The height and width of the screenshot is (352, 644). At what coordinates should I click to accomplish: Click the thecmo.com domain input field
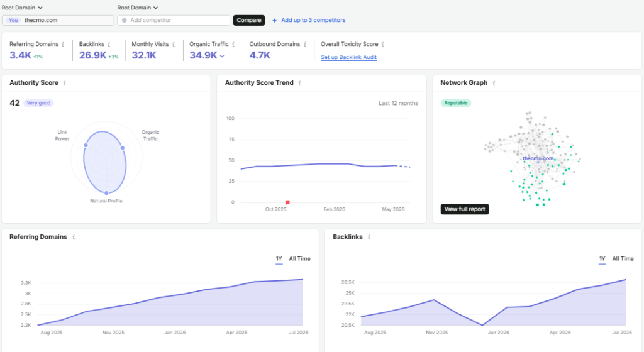click(58, 20)
